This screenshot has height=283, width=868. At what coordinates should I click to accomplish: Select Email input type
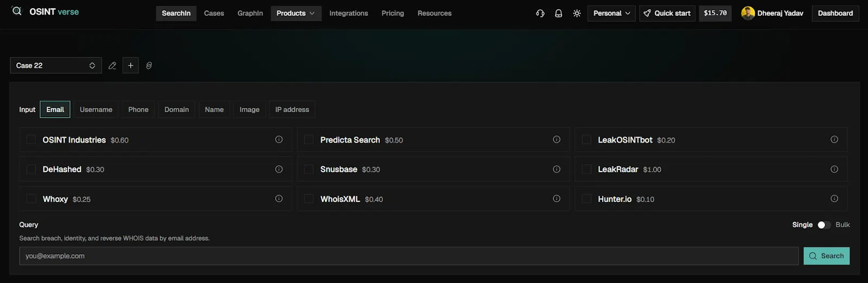[x=55, y=110]
